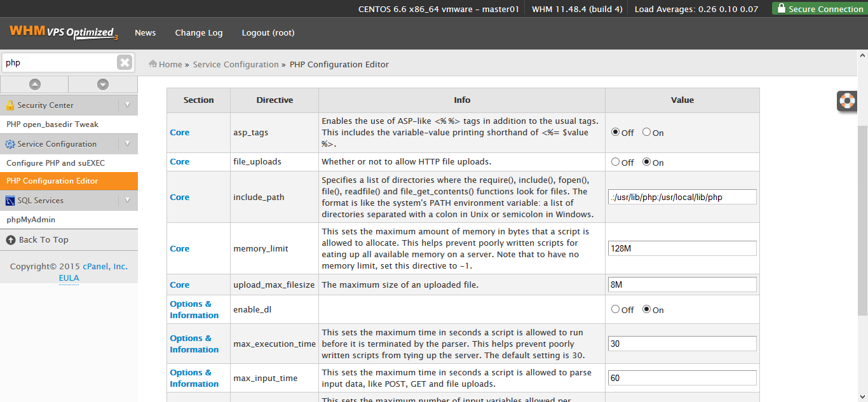This screenshot has width=868, height=402.
Task: Clear the php search box
Action: pos(125,62)
